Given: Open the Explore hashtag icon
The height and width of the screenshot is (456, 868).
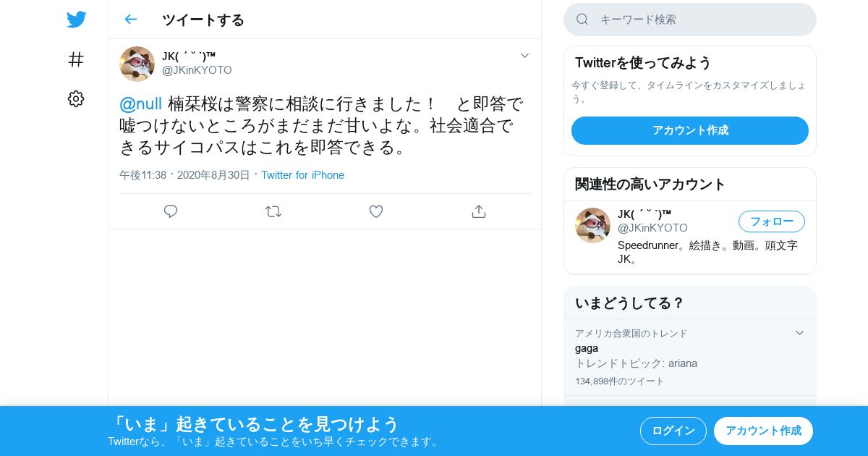Looking at the screenshot, I should tap(76, 59).
